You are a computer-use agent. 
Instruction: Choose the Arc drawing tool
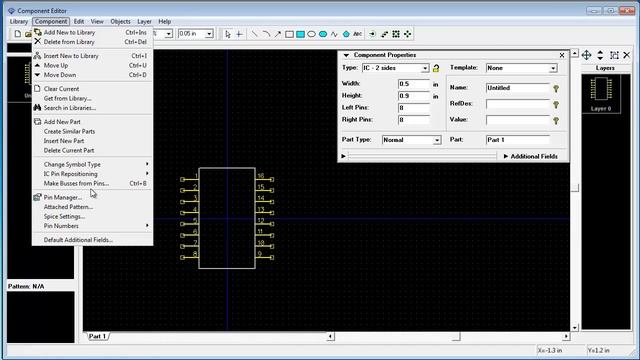(266, 34)
